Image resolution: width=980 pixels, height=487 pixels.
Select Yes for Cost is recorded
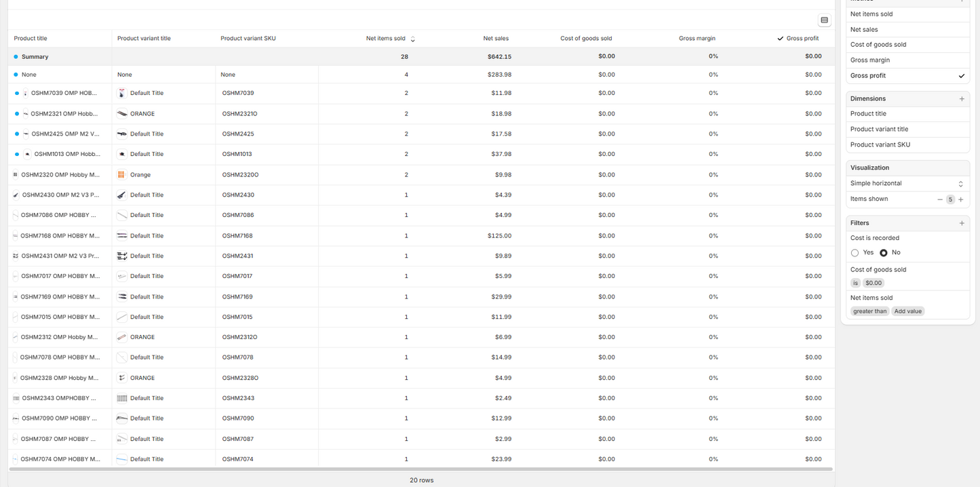(855, 253)
